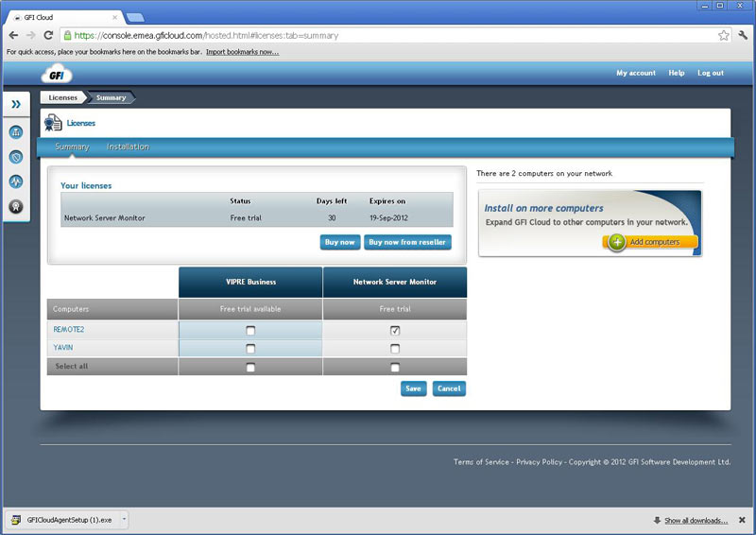Click Log out
This screenshot has width=756, height=535.
[x=711, y=73]
